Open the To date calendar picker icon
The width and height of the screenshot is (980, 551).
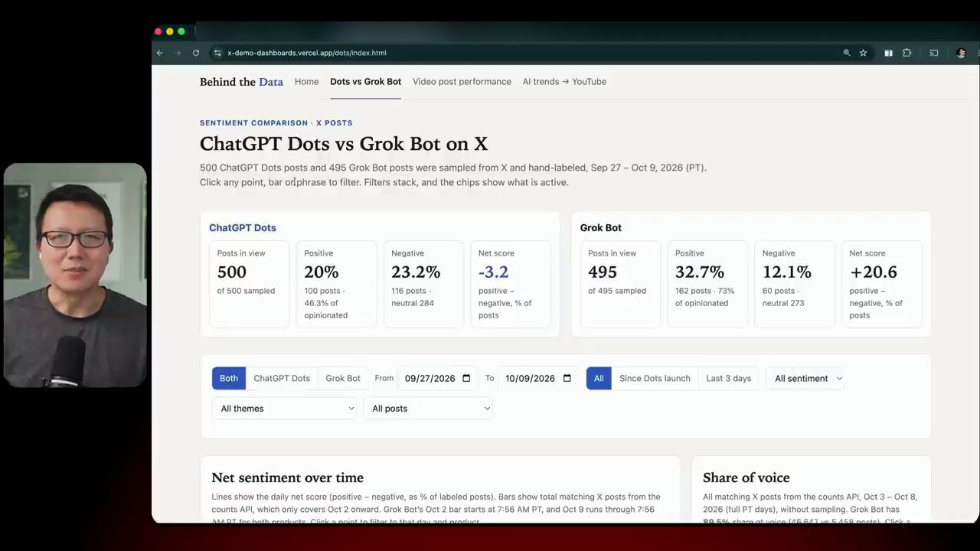click(x=567, y=378)
